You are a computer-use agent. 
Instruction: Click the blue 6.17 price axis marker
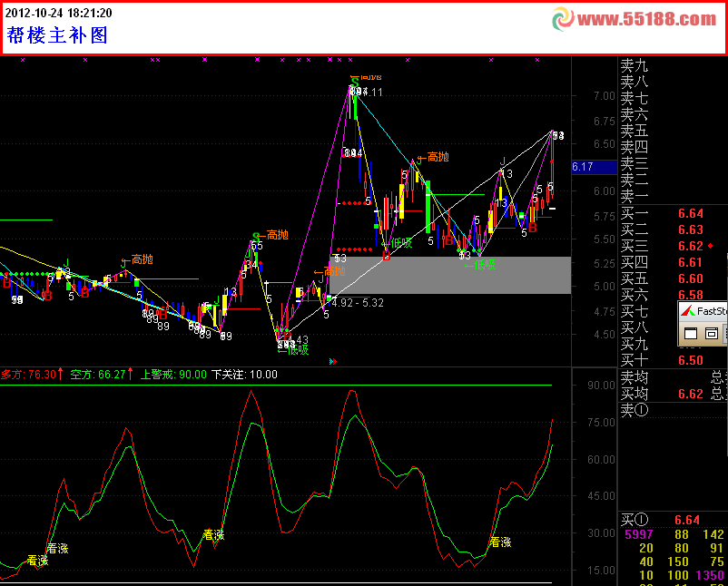pos(583,167)
